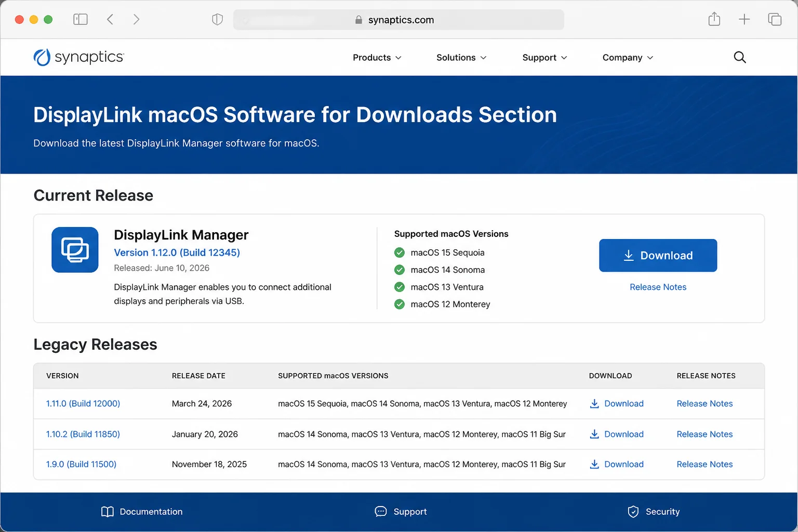Expand the Products menu
Image resolution: width=798 pixels, height=532 pixels.
coord(377,58)
